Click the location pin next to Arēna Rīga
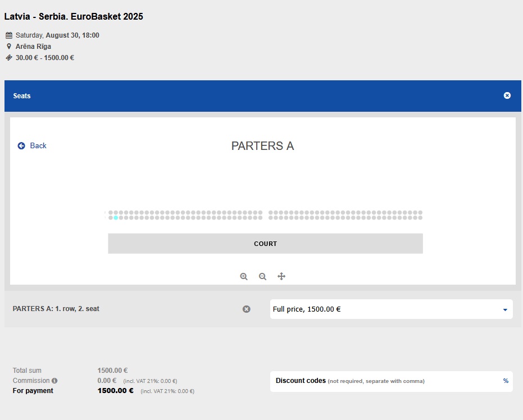The width and height of the screenshot is (523, 420). pyautogui.click(x=8, y=47)
